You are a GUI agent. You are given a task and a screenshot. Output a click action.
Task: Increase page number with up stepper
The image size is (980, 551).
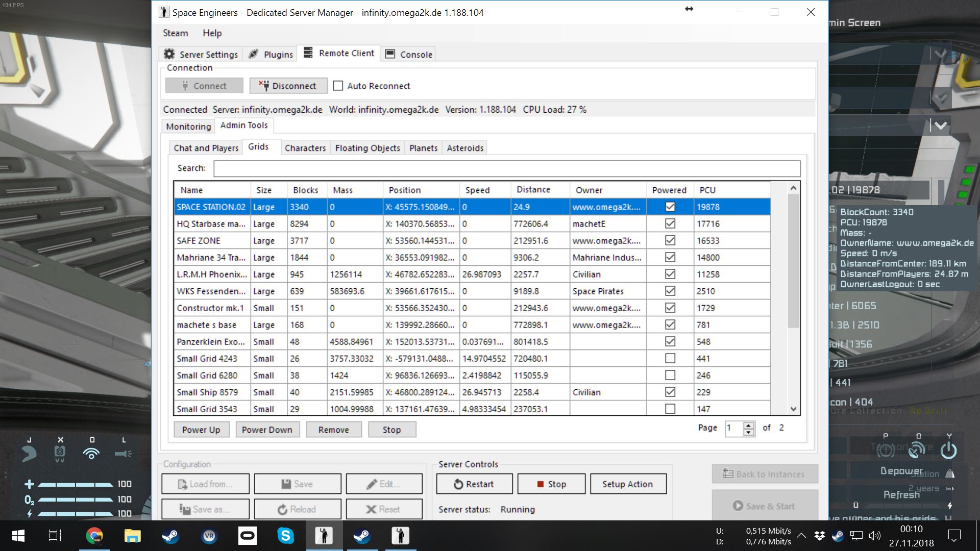[x=749, y=424]
